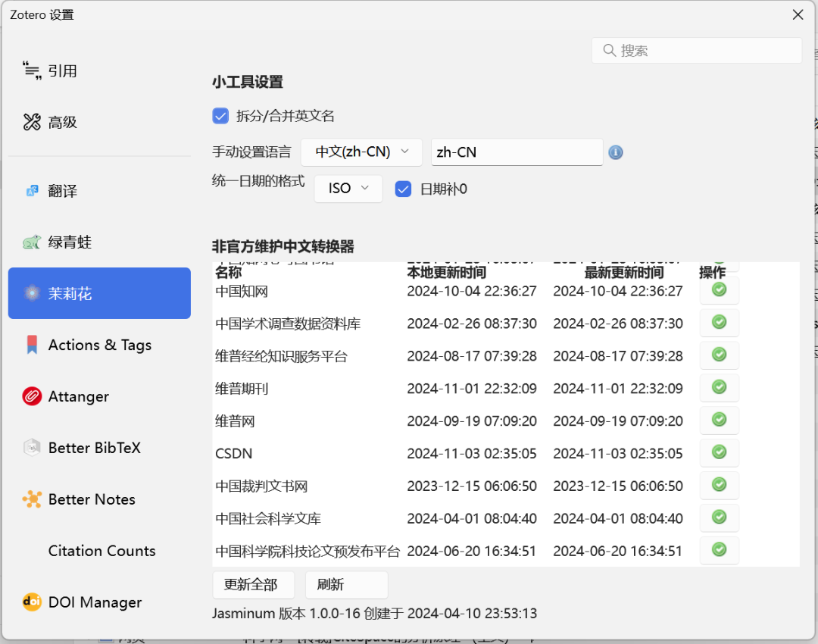The image size is (818, 644).
Task: Uncheck the 日期补0 checkbox
Action: [403, 189]
